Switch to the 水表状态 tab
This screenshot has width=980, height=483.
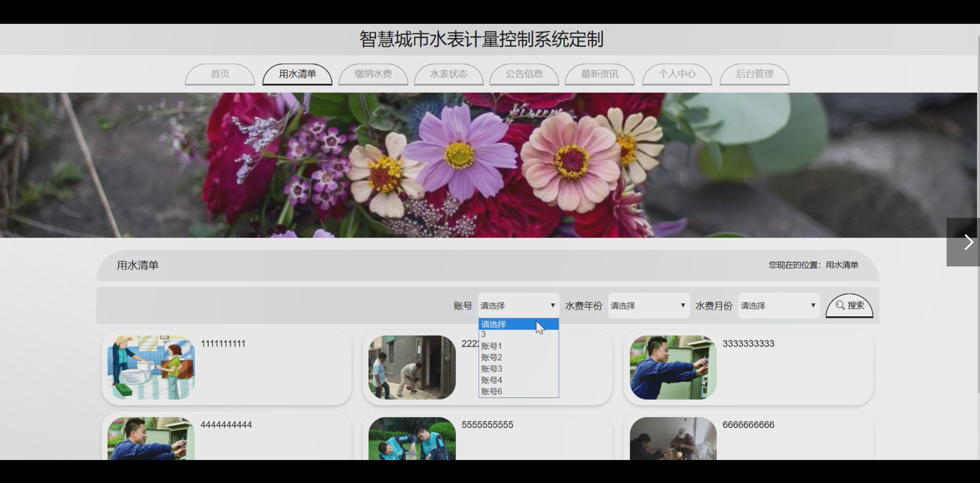click(x=449, y=74)
